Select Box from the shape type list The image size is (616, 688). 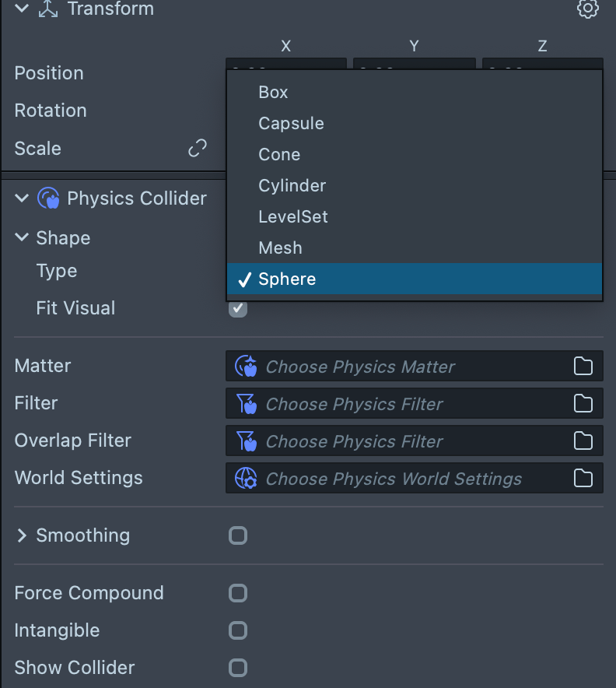point(274,92)
